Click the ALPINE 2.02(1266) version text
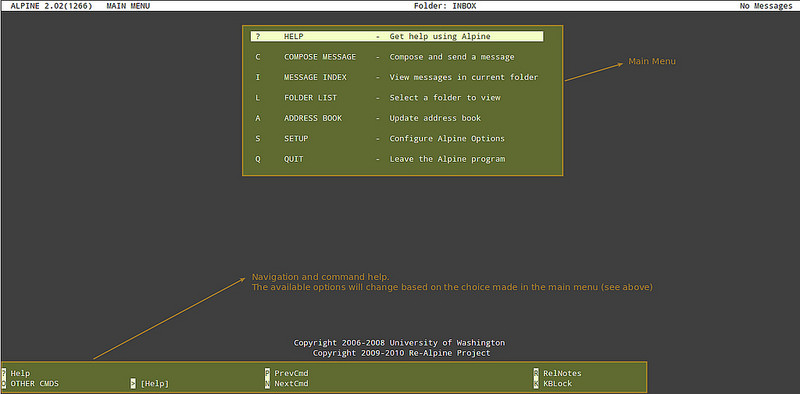This screenshot has height=394, width=800. [51, 6]
